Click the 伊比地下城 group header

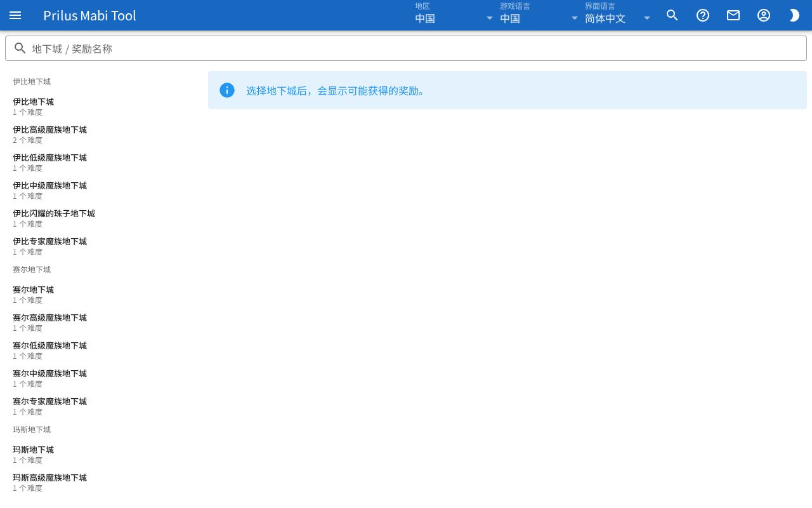32,82
